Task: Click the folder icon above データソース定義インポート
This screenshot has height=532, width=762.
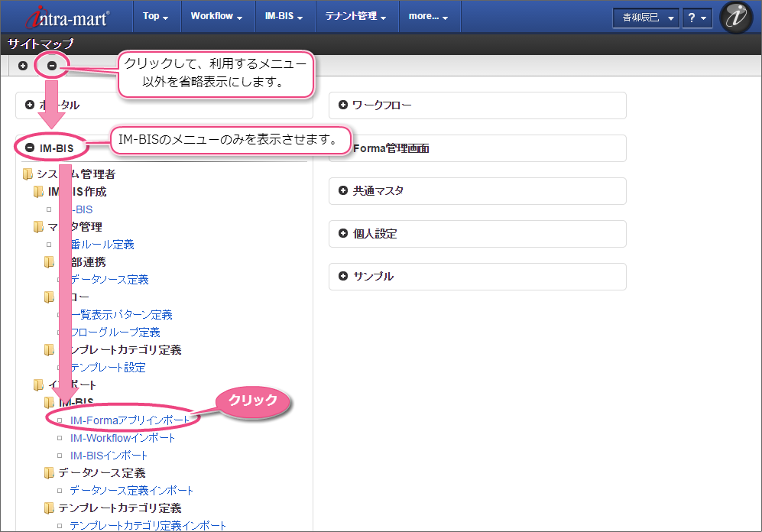Action: 49,472
